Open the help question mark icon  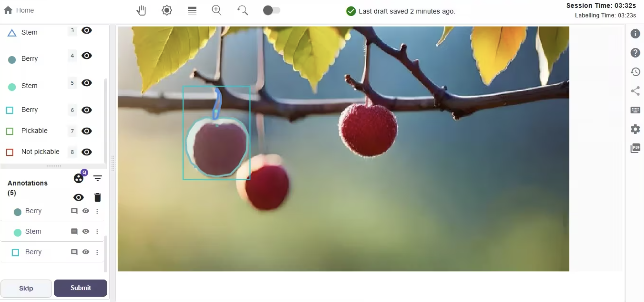(635, 53)
